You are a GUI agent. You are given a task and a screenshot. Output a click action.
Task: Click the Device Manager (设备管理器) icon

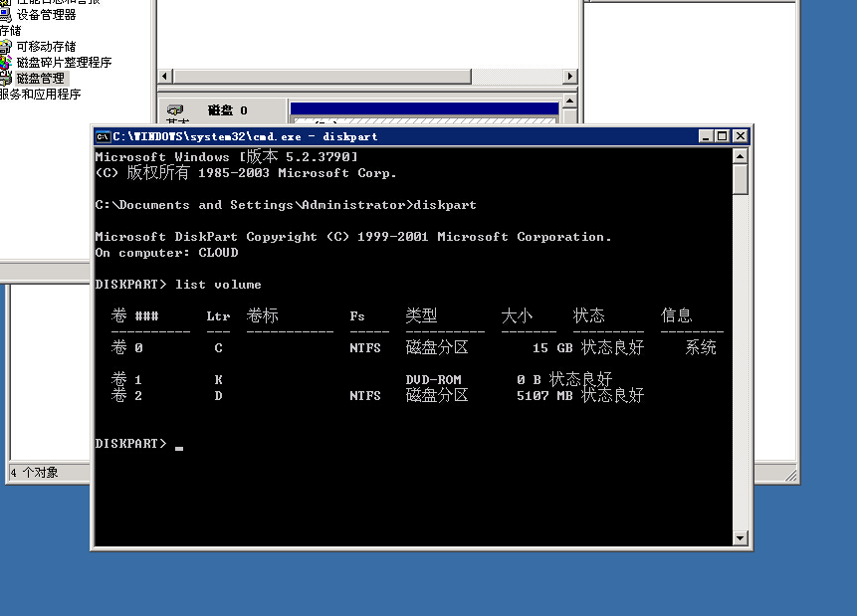[x=5, y=15]
